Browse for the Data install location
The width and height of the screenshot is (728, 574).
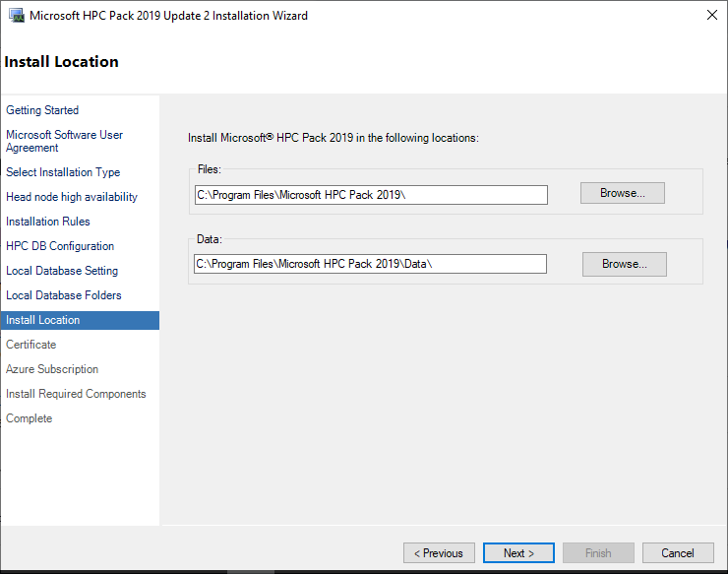pyautogui.click(x=625, y=264)
